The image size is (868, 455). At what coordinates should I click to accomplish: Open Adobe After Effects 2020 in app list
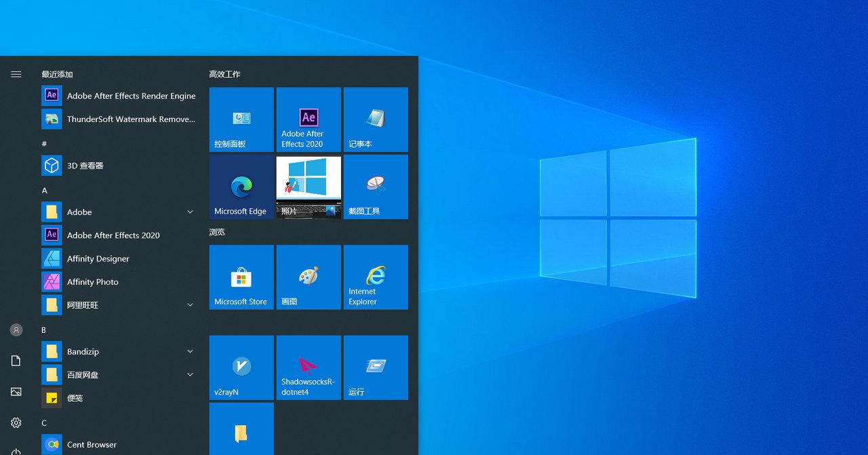119,235
